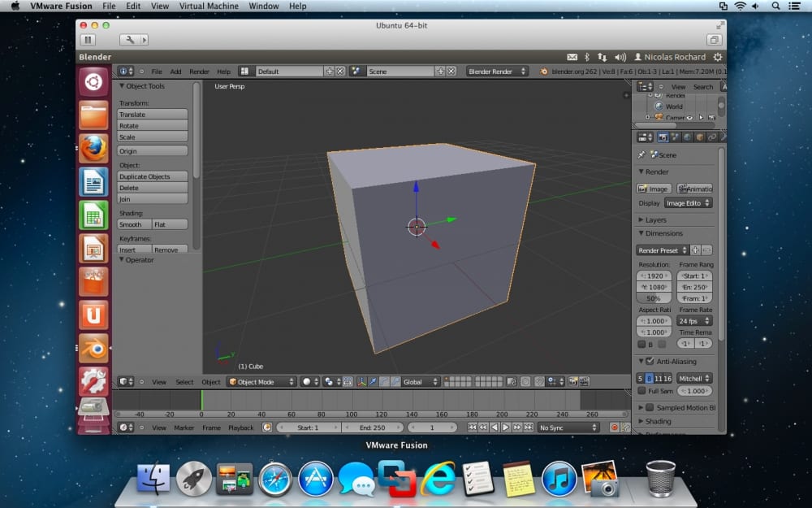This screenshot has height=508, width=812.
Task: Open the 24 fps frame rate dropdown
Action: click(695, 321)
